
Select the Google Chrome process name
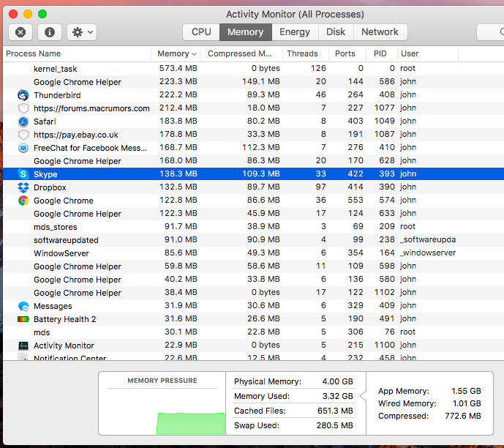click(64, 201)
